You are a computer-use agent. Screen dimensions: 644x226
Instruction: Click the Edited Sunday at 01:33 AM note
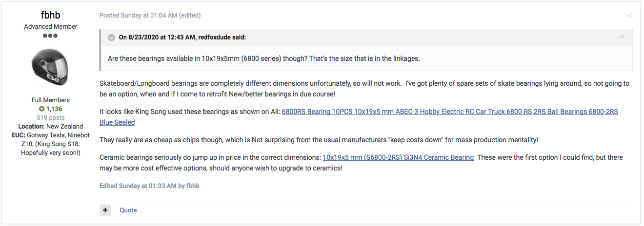coord(149,186)
